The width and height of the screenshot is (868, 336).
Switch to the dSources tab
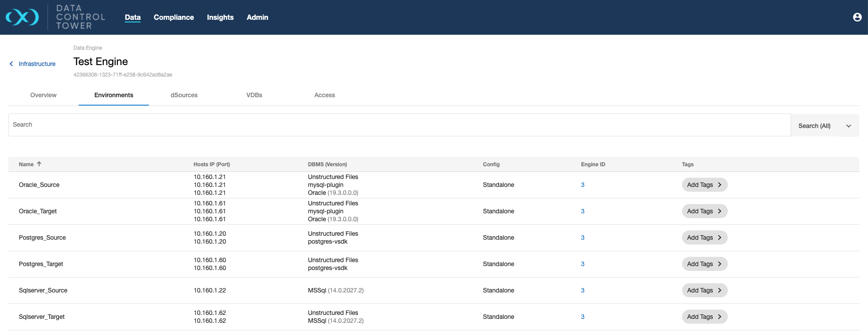coord(184,95)
